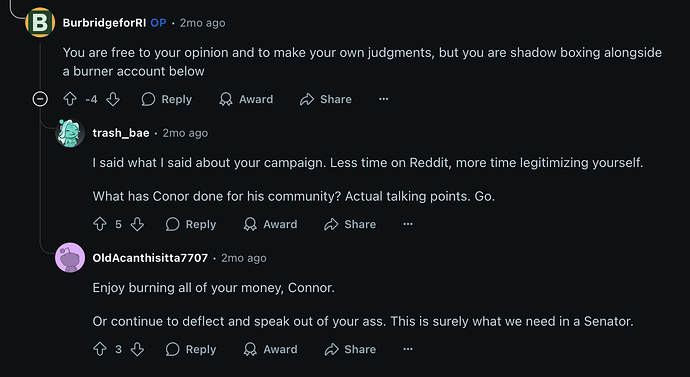Reply to OldAcanthisitta7707's comment

click(191, 349)
